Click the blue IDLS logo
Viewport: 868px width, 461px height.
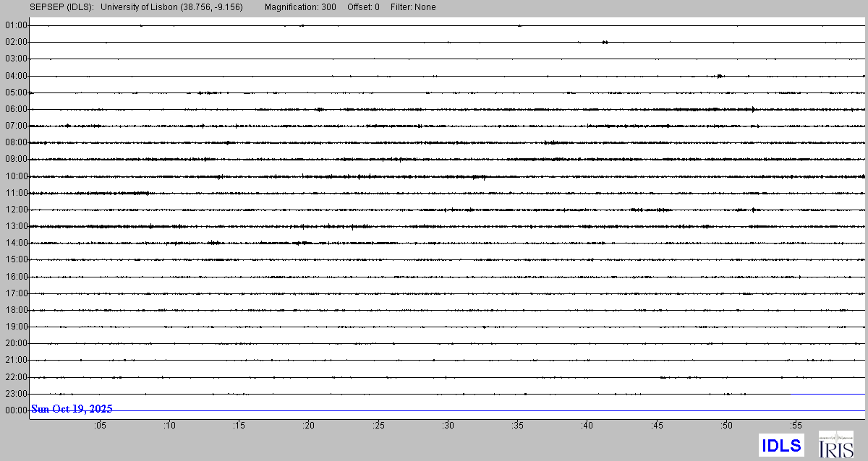point(781,445)
